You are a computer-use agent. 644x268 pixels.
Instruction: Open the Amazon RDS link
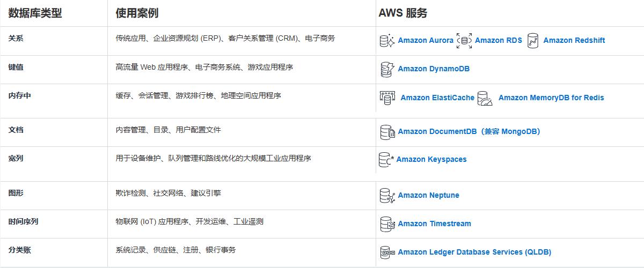click(498, 41)
